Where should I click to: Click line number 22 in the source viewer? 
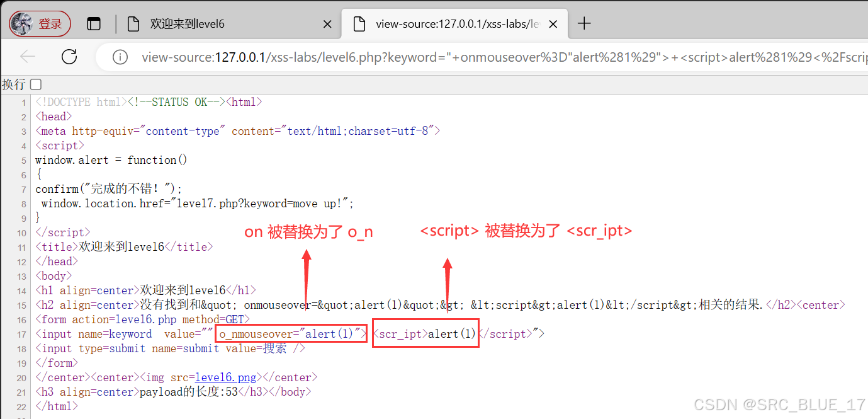coord(23,406)
